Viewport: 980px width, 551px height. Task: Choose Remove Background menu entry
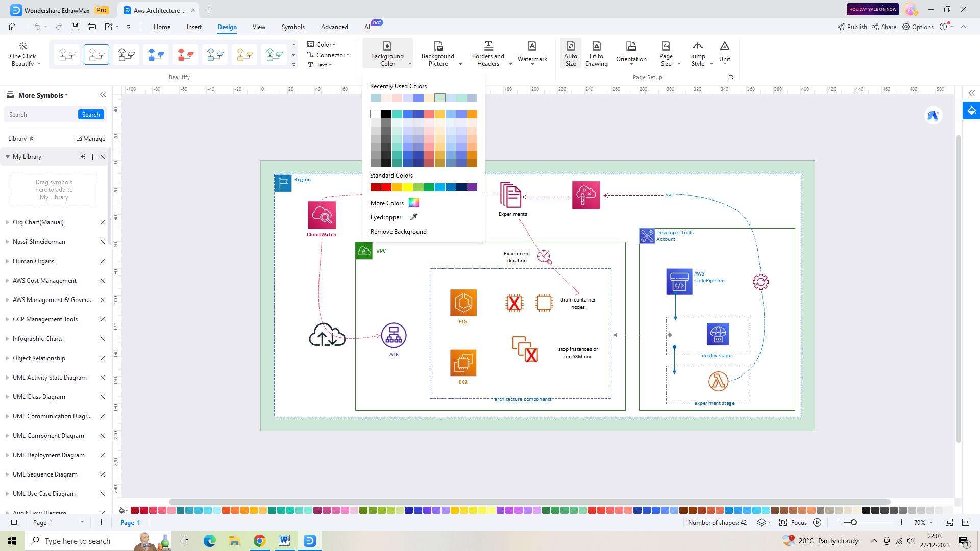click(398, 232)
